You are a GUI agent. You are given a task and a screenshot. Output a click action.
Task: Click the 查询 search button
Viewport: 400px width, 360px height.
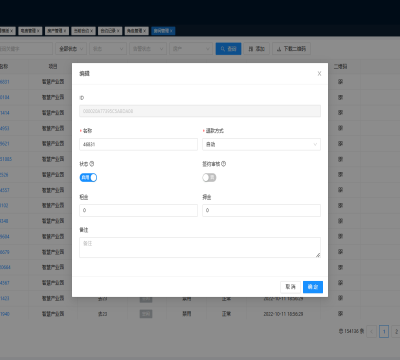pyautogui.click(x=228, y=49)
